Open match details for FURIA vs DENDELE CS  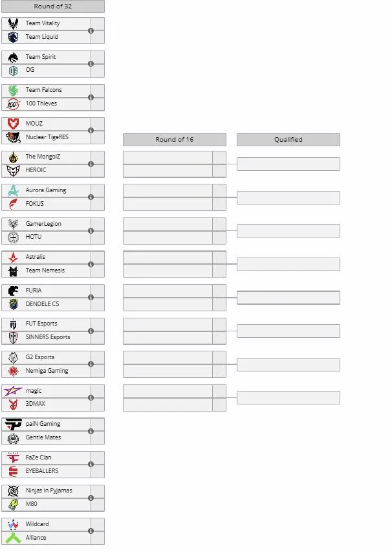coord(91,298)
